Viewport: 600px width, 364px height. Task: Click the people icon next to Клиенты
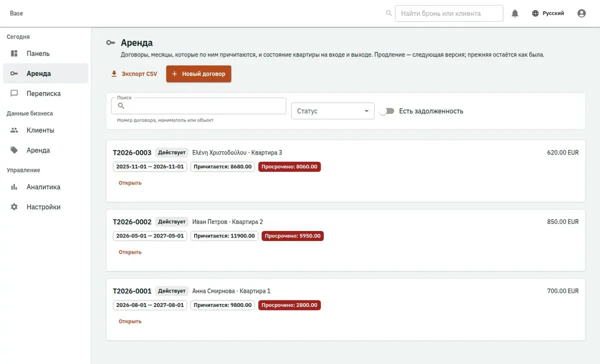14,130
